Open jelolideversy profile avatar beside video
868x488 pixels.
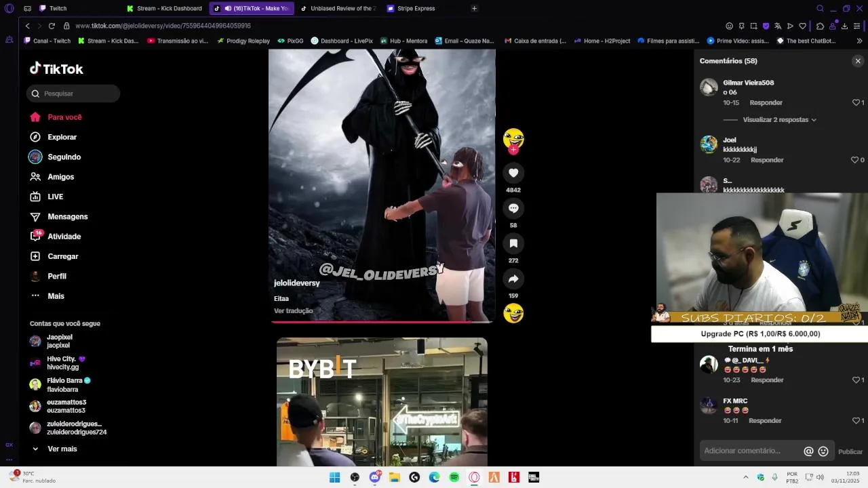coord(513,138)
